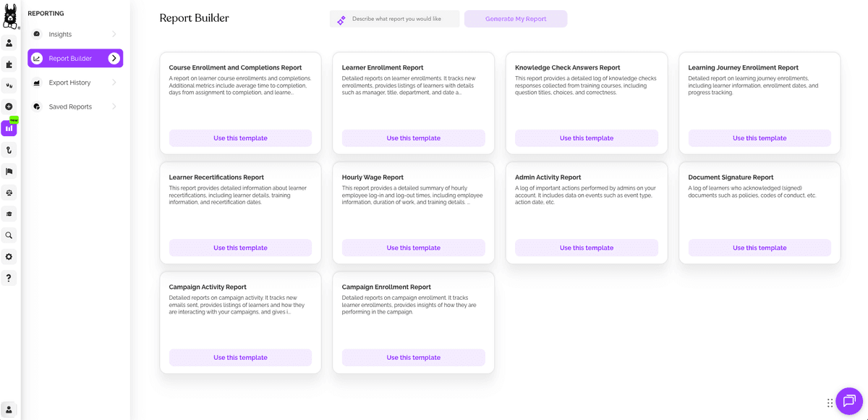Click the llama logo in the sidebar

pyautogui.click(x=10, y=16)
